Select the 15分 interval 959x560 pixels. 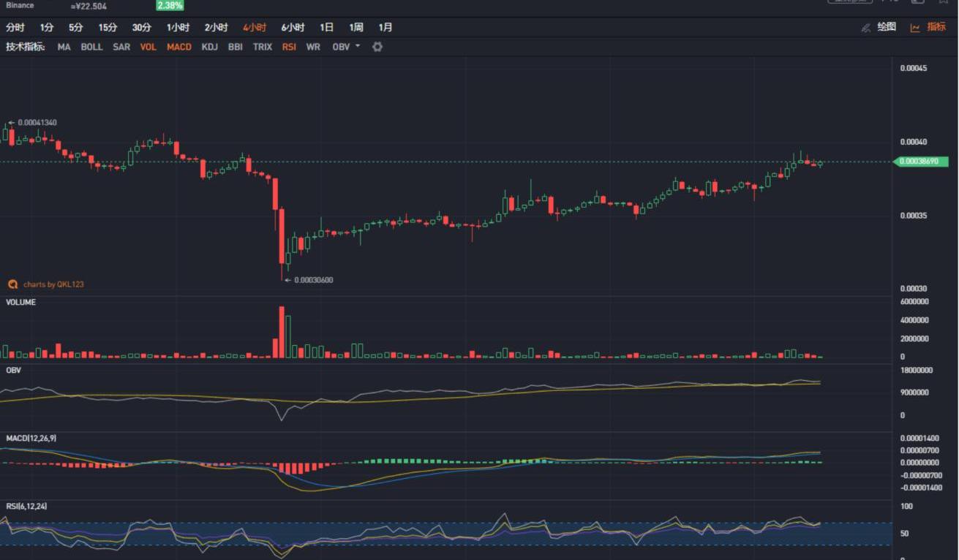click(108, 28)
